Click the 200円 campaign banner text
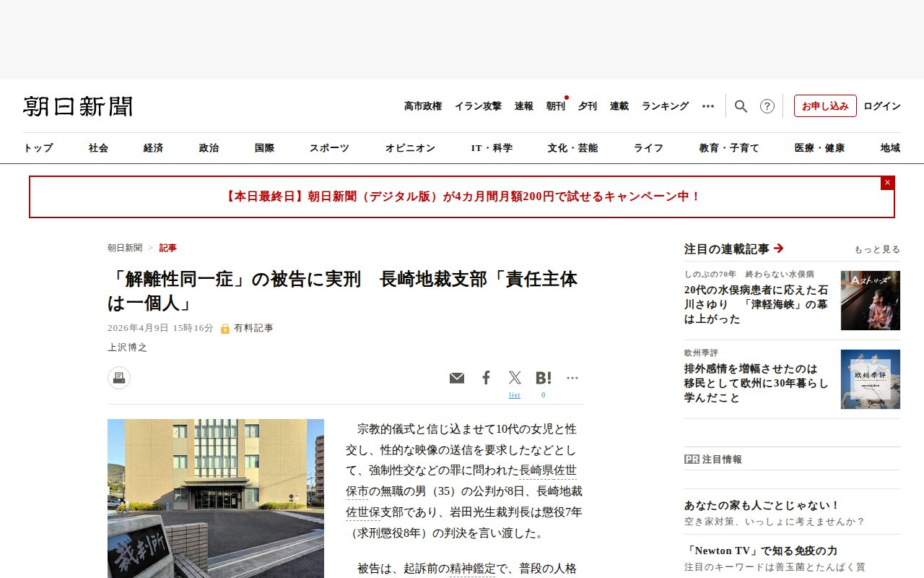 click(462, 197)
